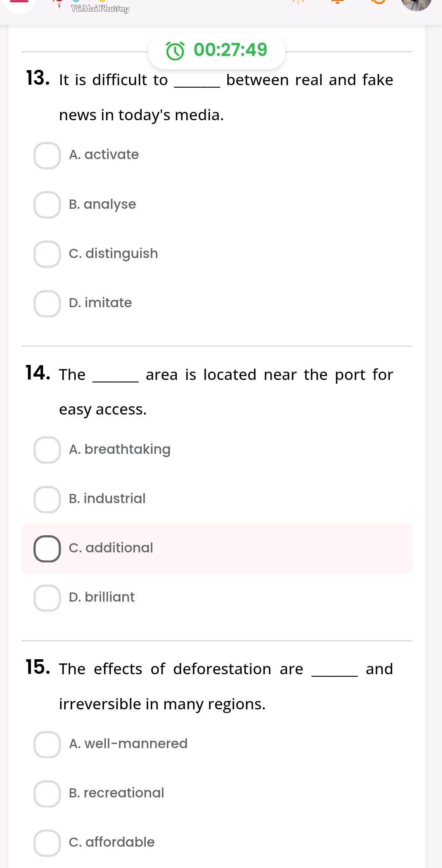The height and width of the screenshot is (868, 442).
Task: Open notifications via the orange bell icon
Action: click(x=335, y=2)
